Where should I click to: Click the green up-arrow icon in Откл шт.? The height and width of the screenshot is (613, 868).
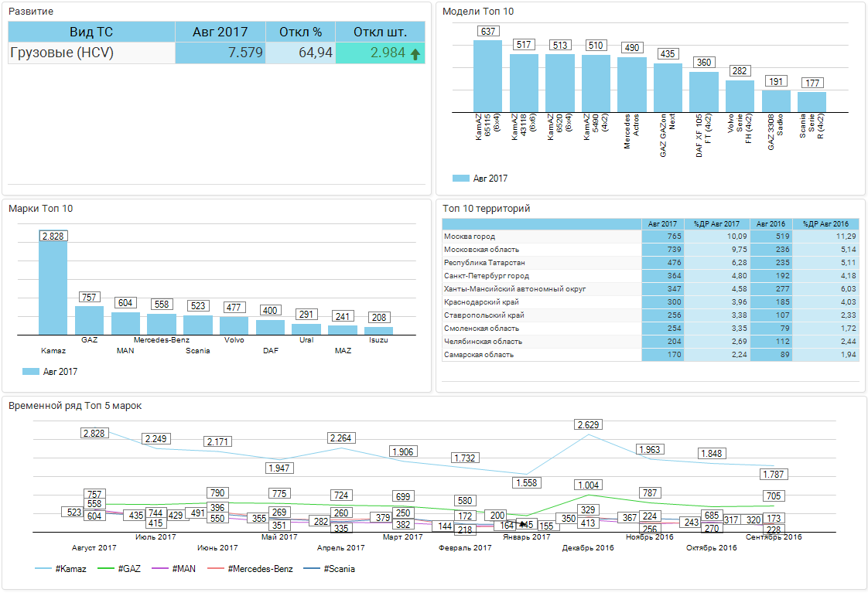[415, 54]
